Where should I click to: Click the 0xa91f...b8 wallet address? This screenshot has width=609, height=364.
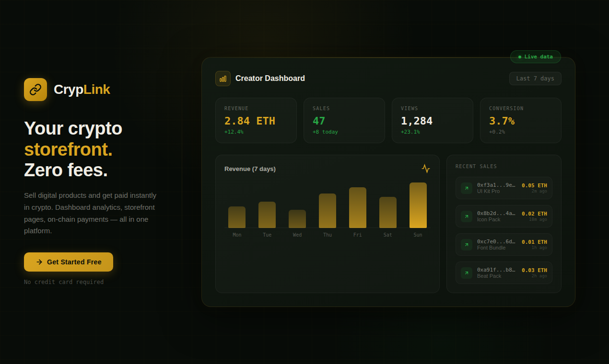(x=496, y=270)
